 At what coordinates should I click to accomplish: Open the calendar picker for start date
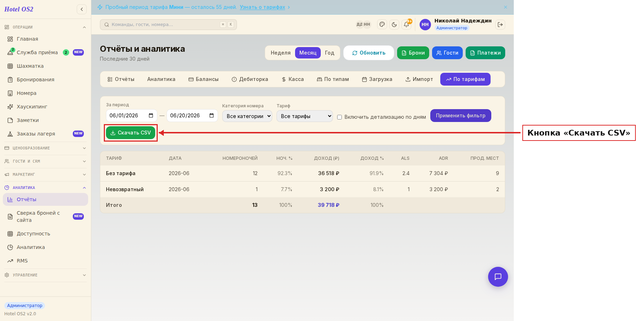pyautogui.click(x=151, y=116)
